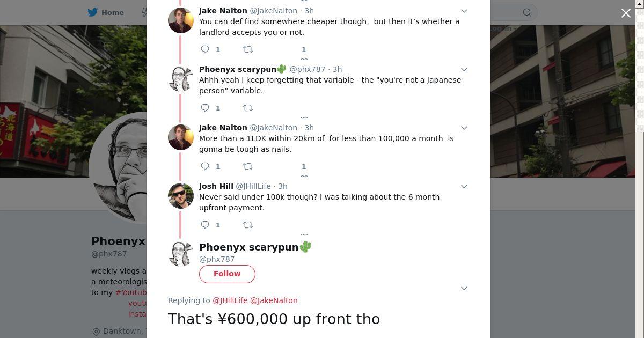Screen dimensions: 644x338
Task: Open Josh Hill's profile avatar
Action: click(x=181, y=196)
